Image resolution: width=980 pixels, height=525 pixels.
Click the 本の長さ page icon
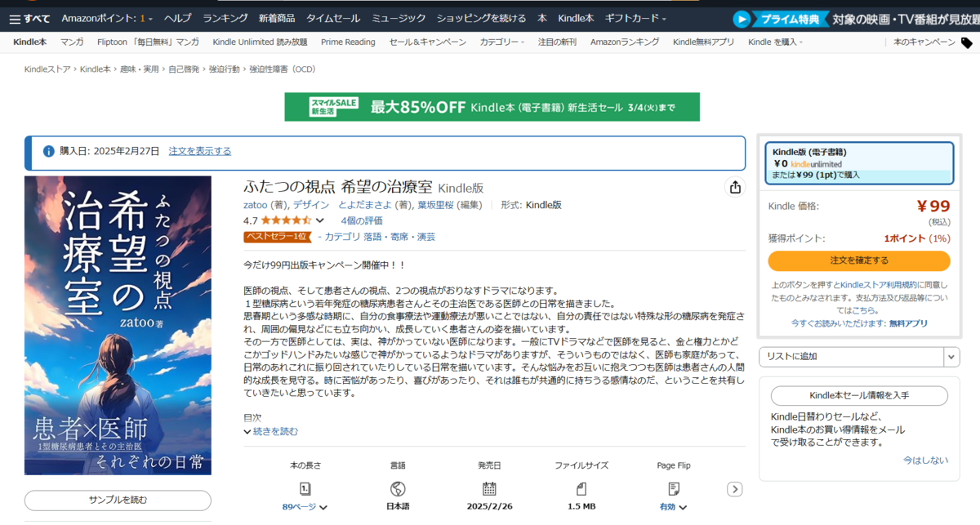305,488
